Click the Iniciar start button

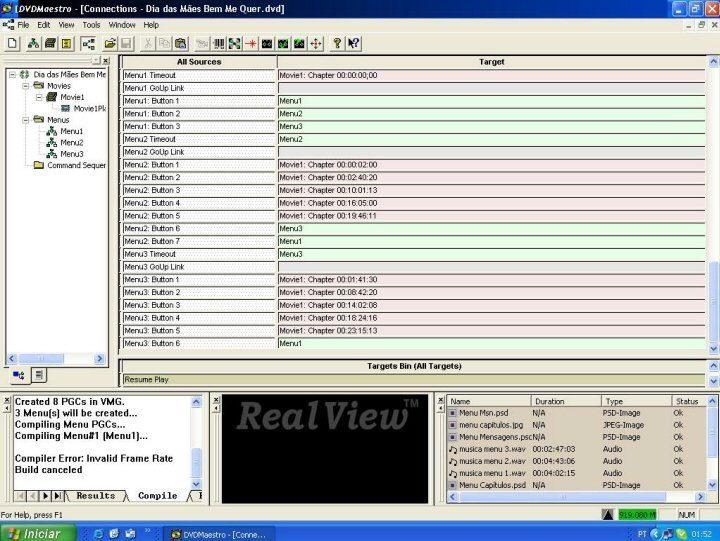tap(32, 533)
